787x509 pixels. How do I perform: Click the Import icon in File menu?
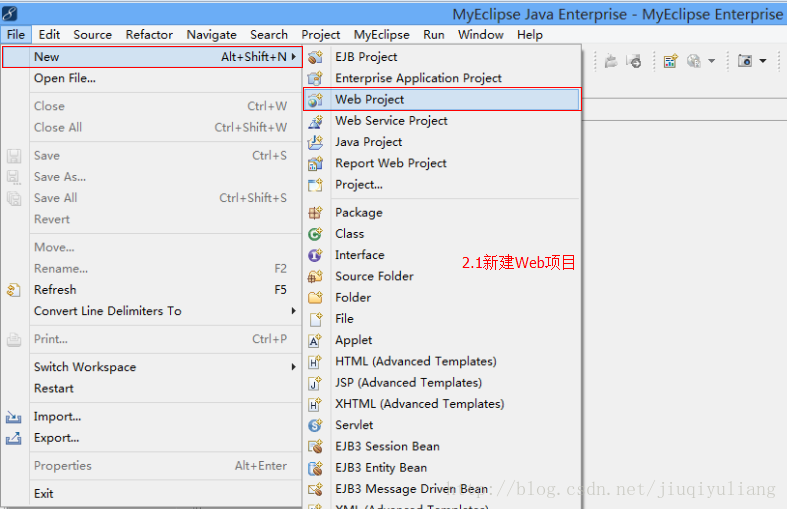pyautogui.click(x=14, y=417)
